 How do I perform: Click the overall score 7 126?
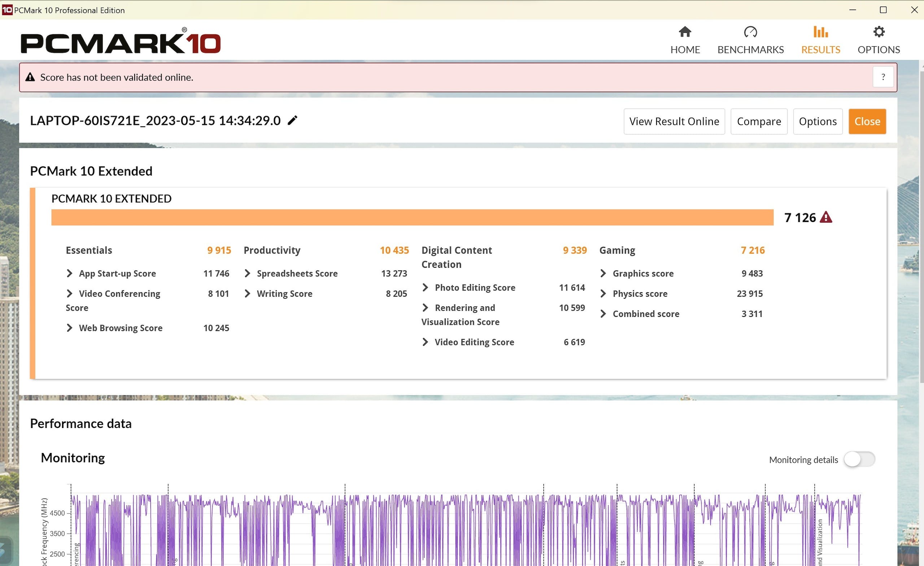click(800, 217)
